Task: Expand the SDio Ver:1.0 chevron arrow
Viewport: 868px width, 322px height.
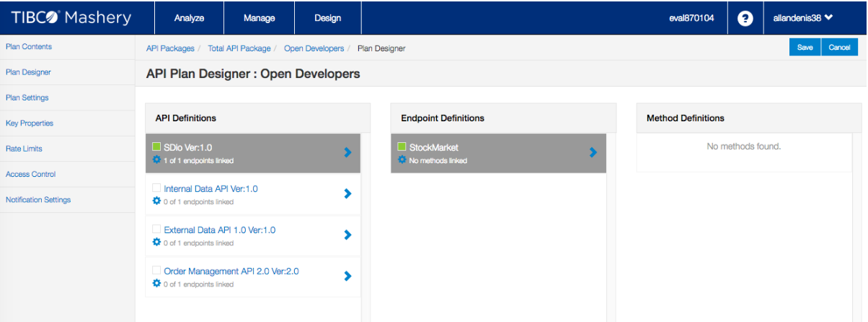Action: 347,152
